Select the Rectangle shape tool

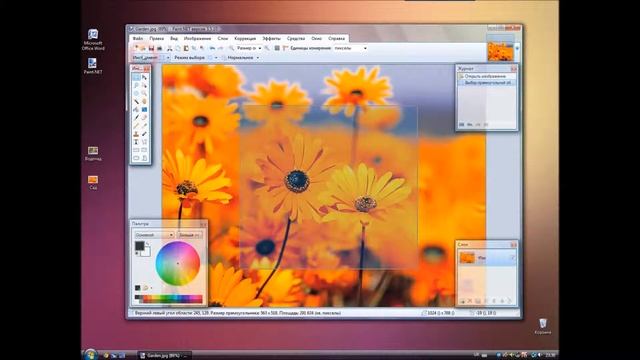click(x=136, y=150)
